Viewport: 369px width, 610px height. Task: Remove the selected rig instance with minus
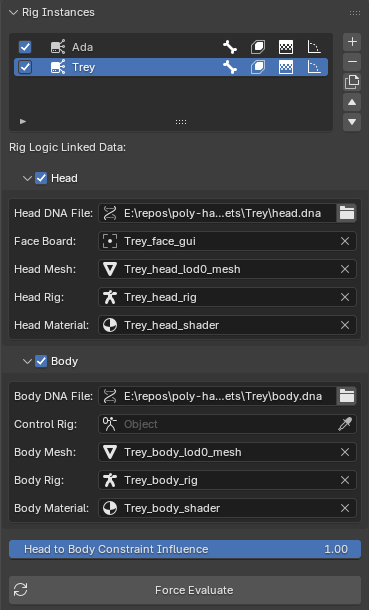coord(352,62)
